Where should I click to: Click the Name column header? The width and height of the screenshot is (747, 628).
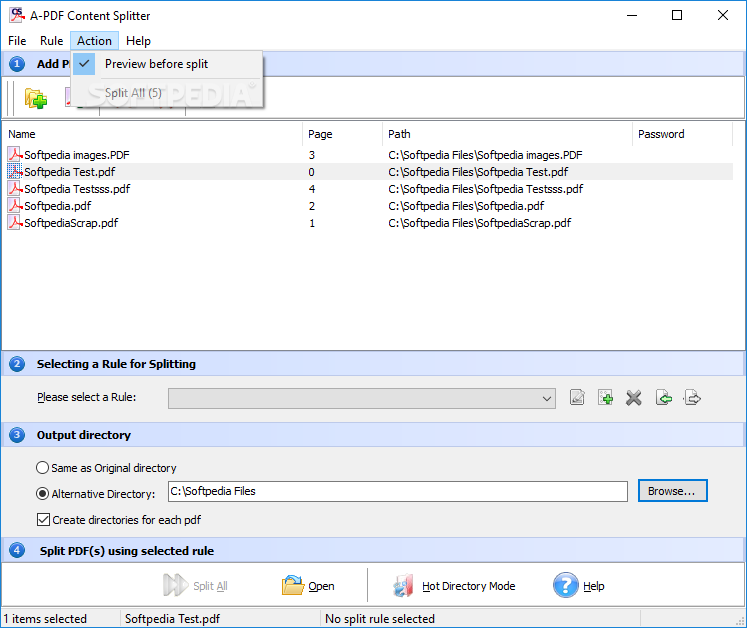point(151,134)
